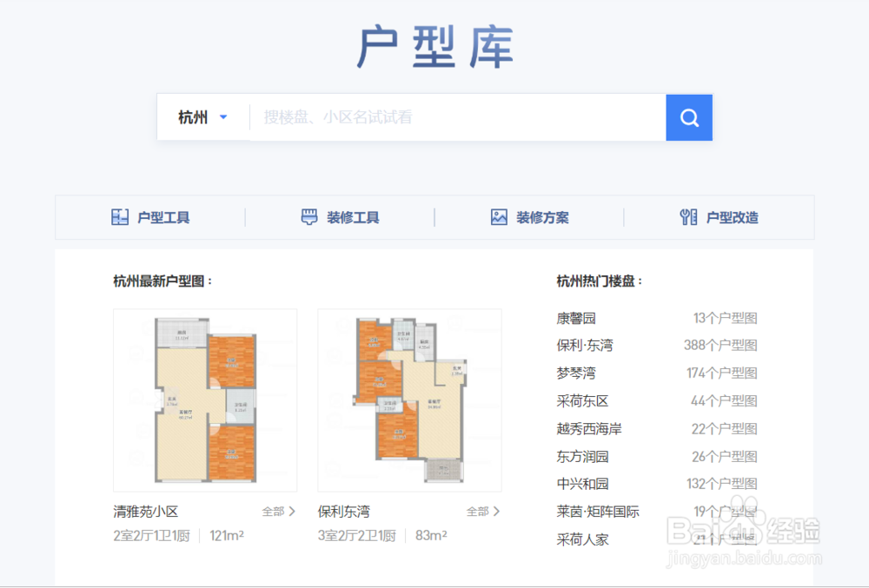Click the 户型改造 utensil icon

coord(689,217)
